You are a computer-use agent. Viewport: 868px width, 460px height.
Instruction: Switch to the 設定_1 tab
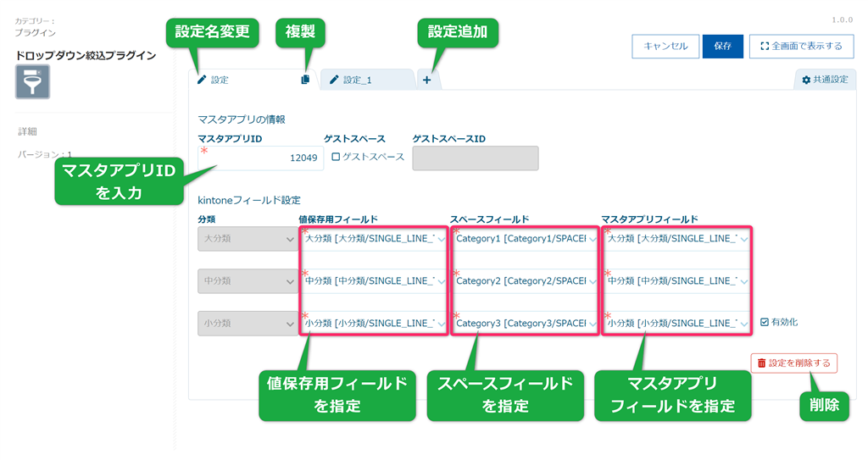pyautogui.click(x=367, y=80)
